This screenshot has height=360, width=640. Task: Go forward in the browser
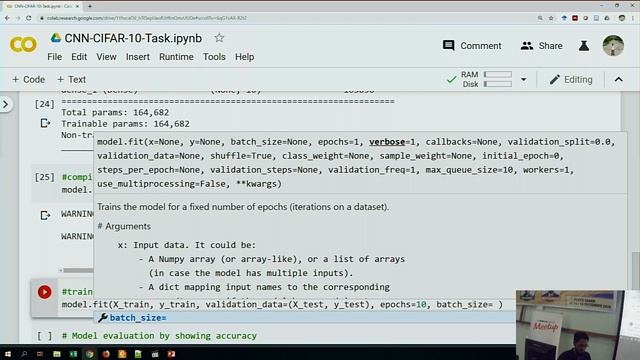point(18,18)
